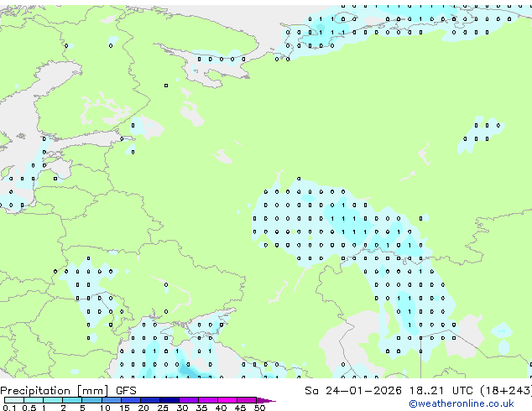Click the legend value label '30'
This screenshot has width=532, height=411.
click(x=182, y=408)
